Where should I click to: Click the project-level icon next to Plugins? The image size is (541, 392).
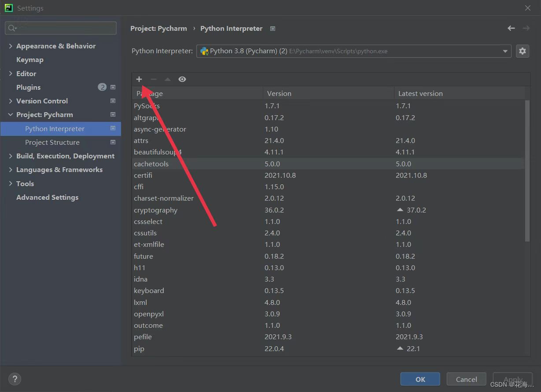click(x=113, y=87)
